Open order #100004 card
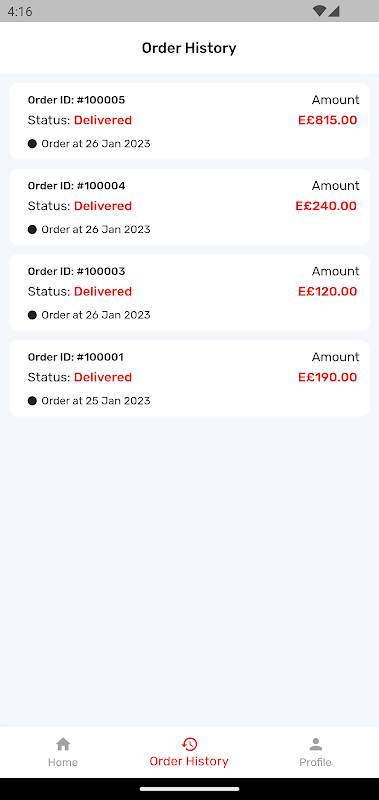Screen dimensions: 379x800 tap(189, 207)
